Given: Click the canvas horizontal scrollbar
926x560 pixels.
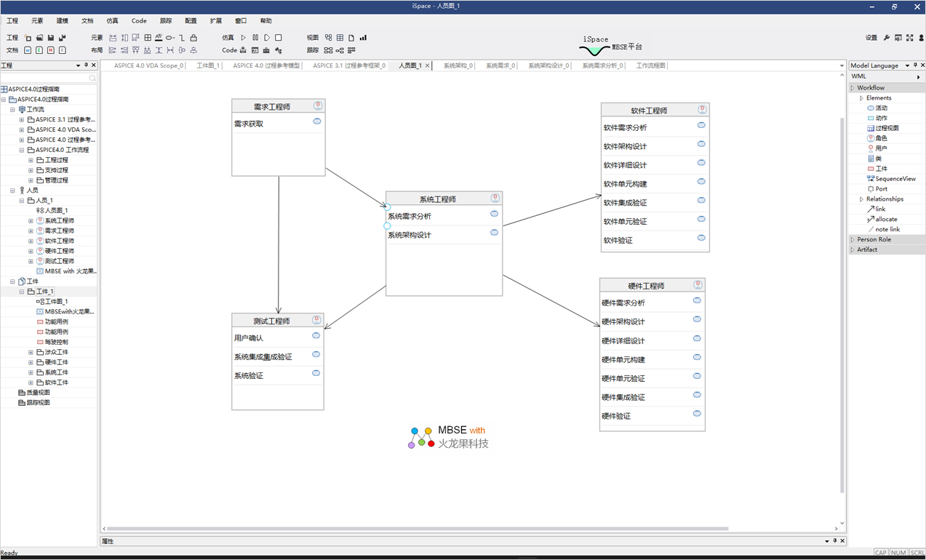Looking at the screenshot, I should click(418, 529).
